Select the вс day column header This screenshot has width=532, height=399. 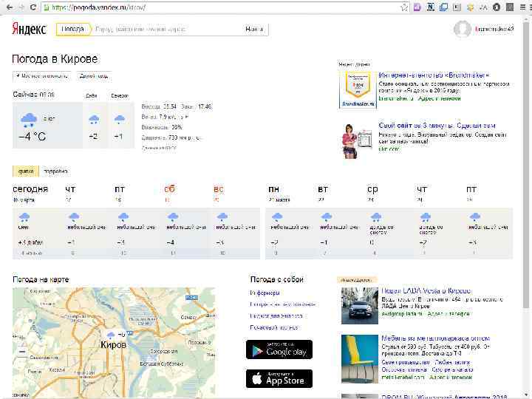(x=219, y=189)
